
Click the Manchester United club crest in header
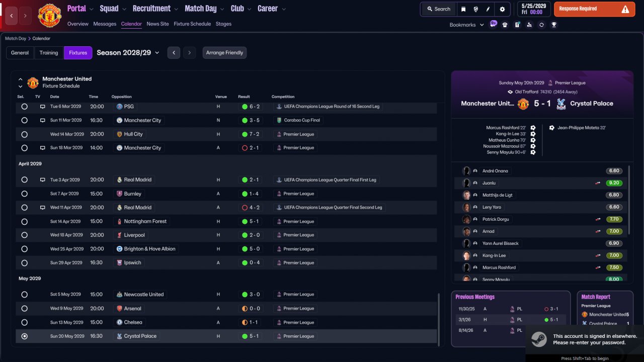49,16
